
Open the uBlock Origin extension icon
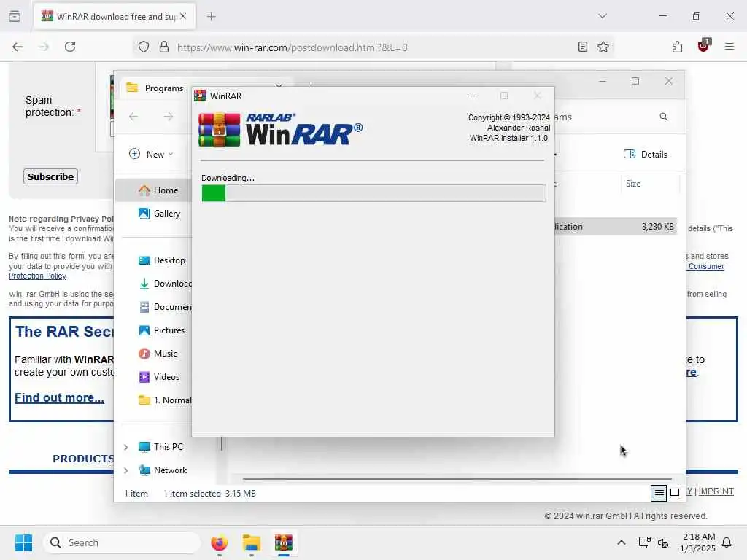pyautogui.click(x=703, y=46)
